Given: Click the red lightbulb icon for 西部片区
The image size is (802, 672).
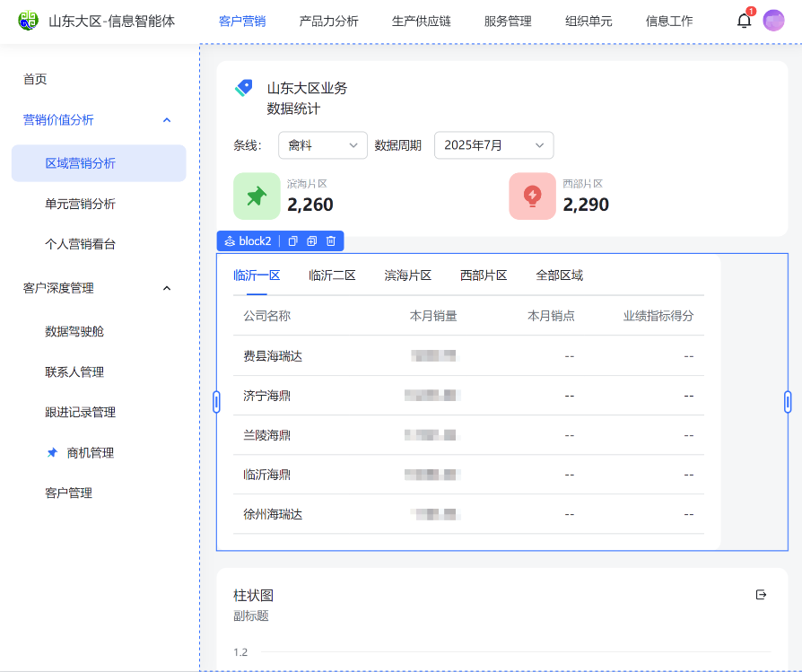Looking at the screenshot, I should (x=532, y=196).
